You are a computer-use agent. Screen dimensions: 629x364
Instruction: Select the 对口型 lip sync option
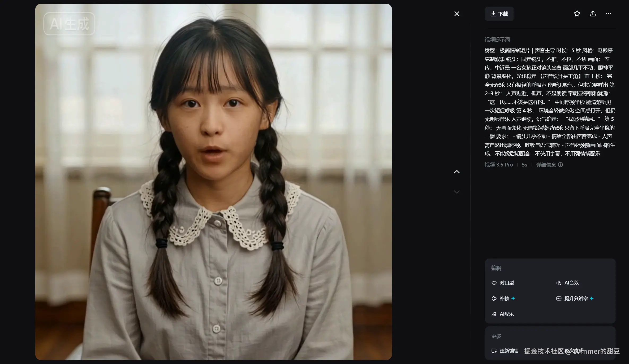503,283
